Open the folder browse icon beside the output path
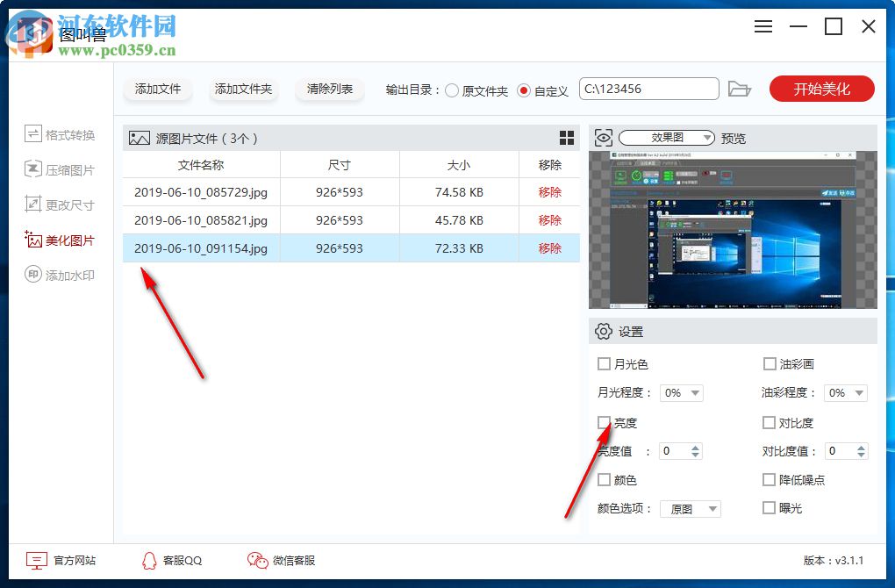Screen dimensions: 895x588 [740, 88]
